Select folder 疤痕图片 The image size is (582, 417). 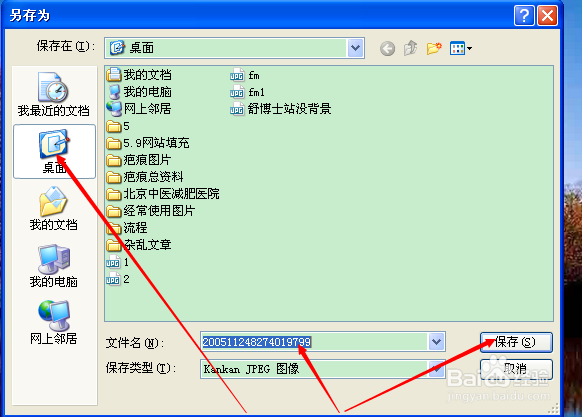(138, 160)
